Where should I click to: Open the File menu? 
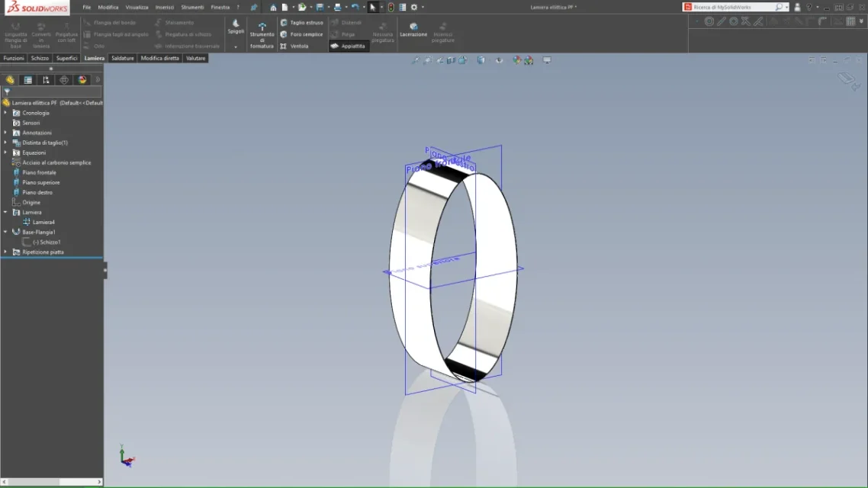[87, 7]
